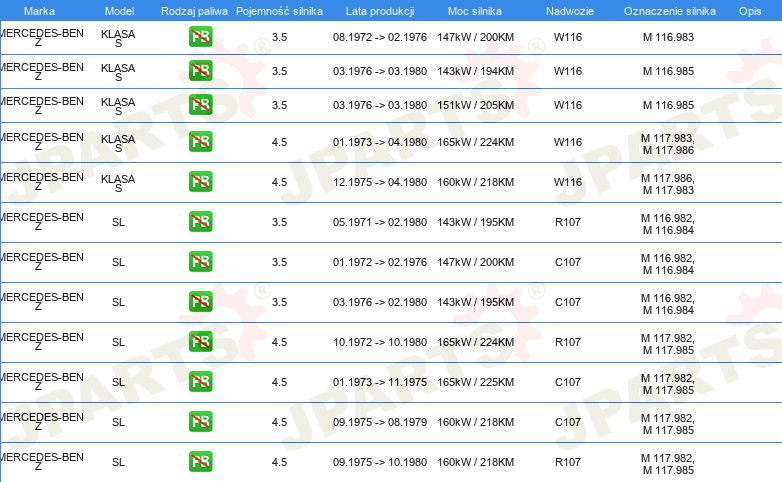Select fuel icon in 03.1976 -> 02.1980 row
The width and height of the screenshot is (782, 482).
coord(200,301)
